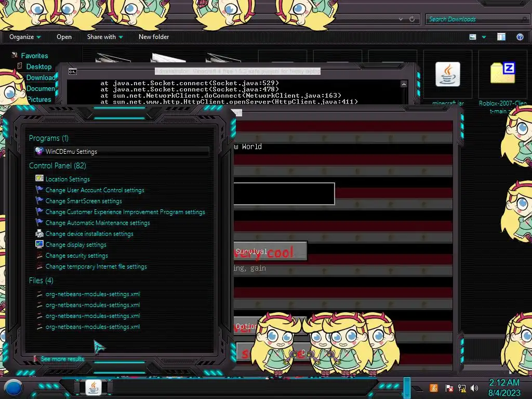Click the world name text field in Minecraft
532x399 pixels.
tap(284, 194)
